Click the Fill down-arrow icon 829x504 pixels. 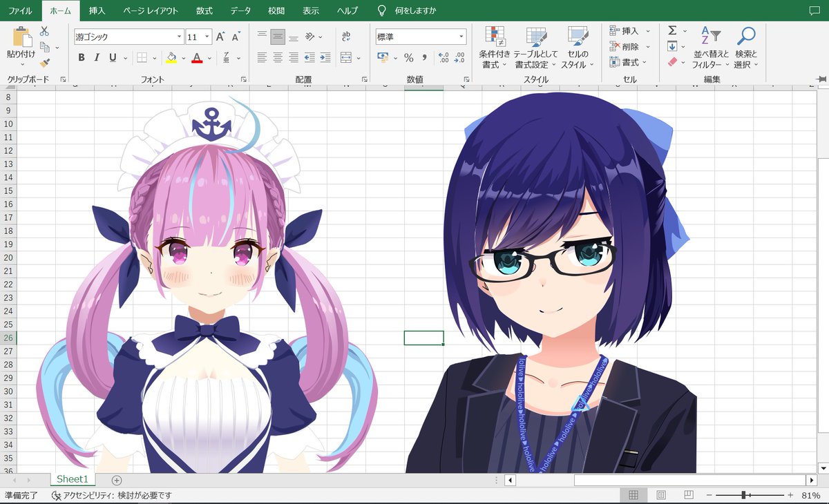pos(672,46)
